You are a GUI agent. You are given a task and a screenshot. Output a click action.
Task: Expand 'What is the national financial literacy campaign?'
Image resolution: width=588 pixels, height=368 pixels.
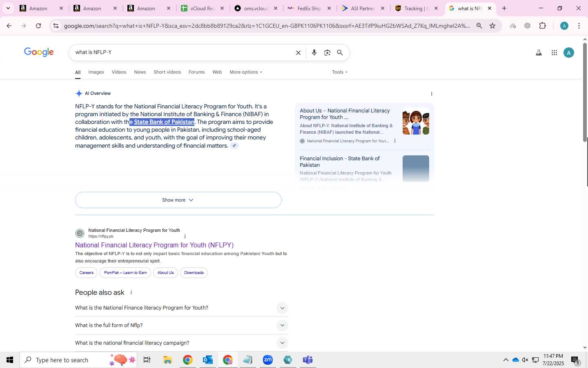click(x=181, y=343)
